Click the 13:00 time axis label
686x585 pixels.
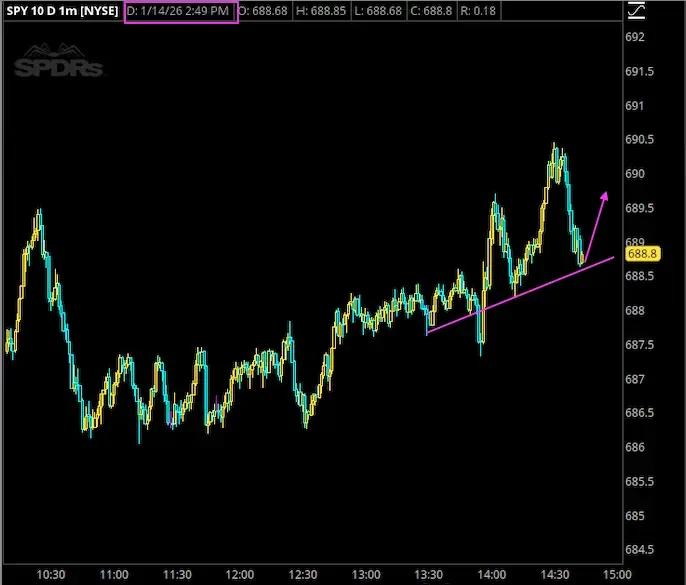click(x=366, y=574)
